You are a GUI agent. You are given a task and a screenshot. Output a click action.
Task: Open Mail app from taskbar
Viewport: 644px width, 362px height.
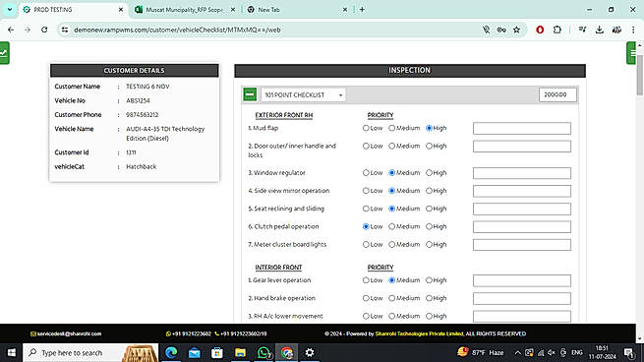click(x=195, y=352)
